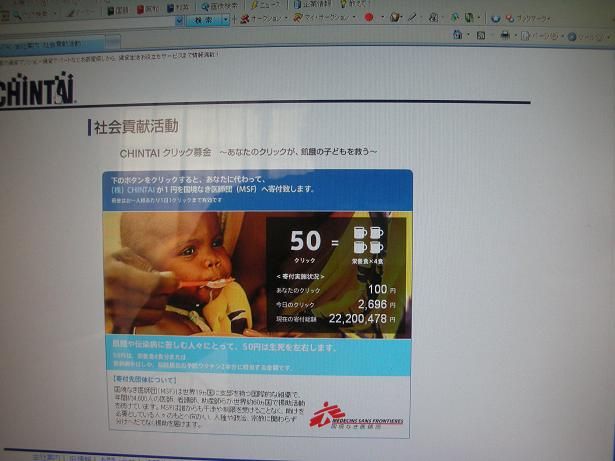The width and height of the screenshot is (615, 461).
Task: Open the dropdown arrow beside the 検索 button
Action: click(x=226, y=19)
